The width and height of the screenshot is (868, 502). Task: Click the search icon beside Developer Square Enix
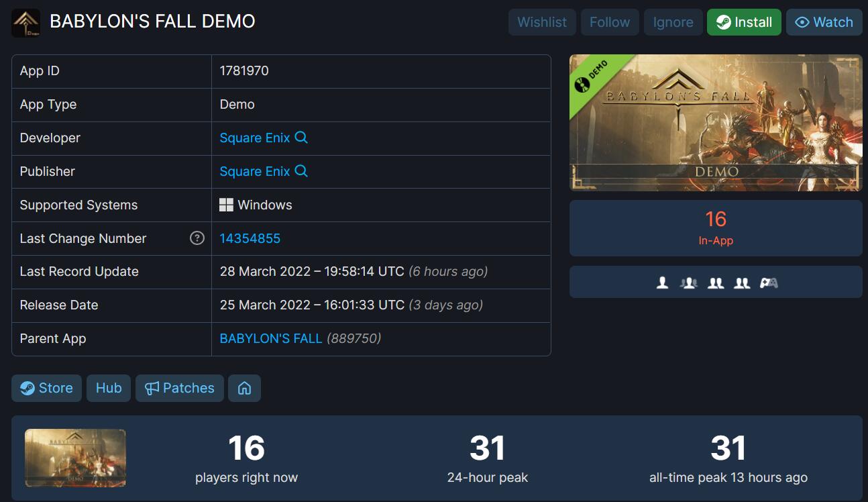click(x=301, y=138)
